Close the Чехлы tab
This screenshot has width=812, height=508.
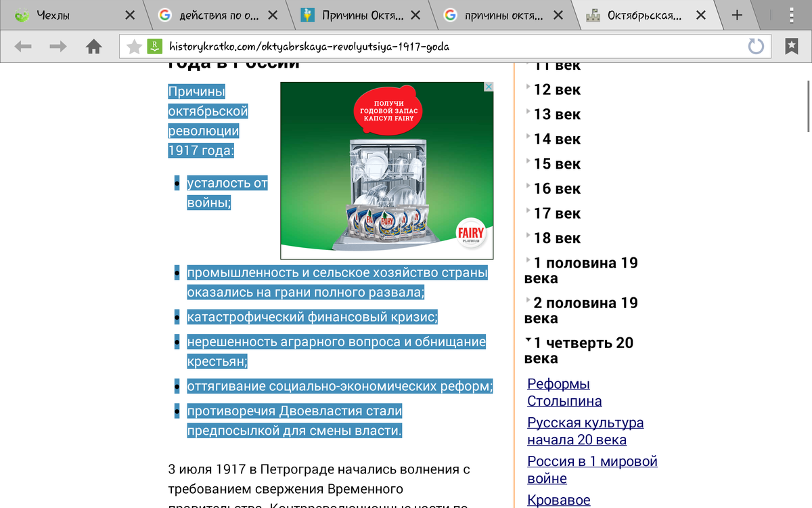click(131, 15)
